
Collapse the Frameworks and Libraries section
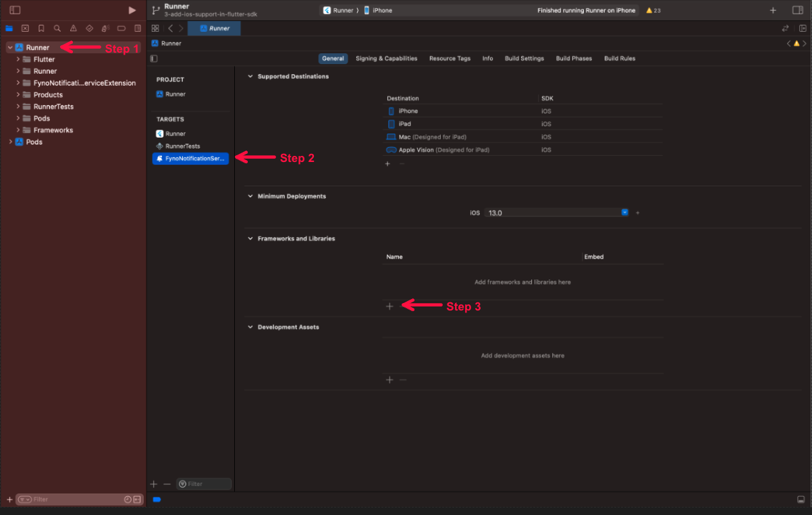250,238
